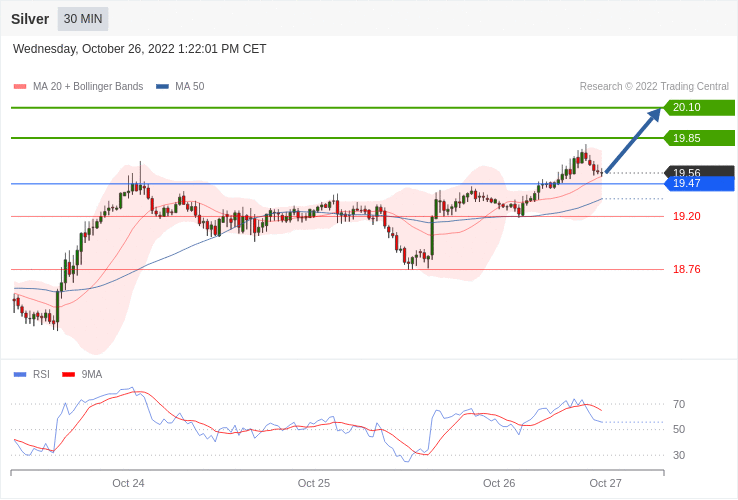
Task: Click the Oct 27 date axis label
Action: 606,484
